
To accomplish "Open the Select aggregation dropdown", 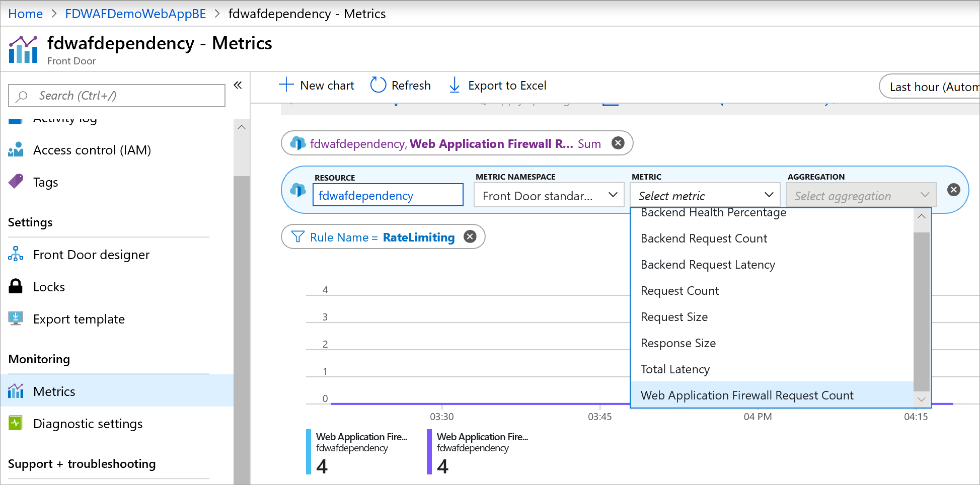I will coord(861,195).
